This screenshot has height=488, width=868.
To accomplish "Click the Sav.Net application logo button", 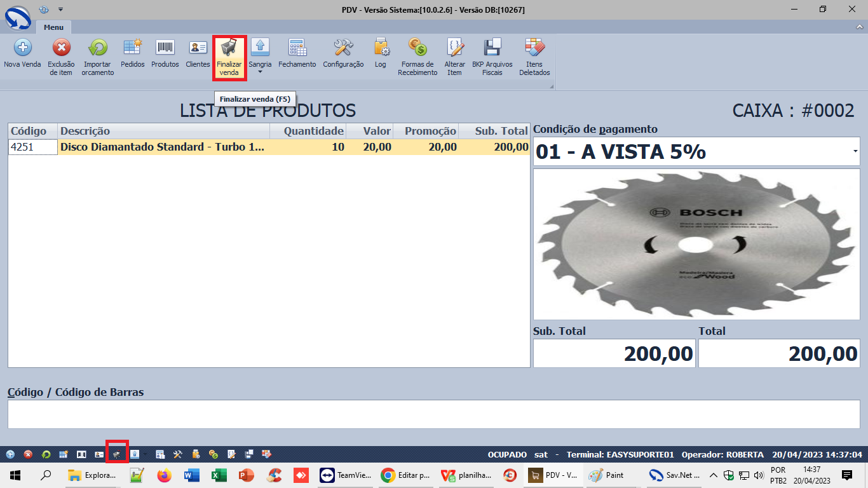I will 17,17.
